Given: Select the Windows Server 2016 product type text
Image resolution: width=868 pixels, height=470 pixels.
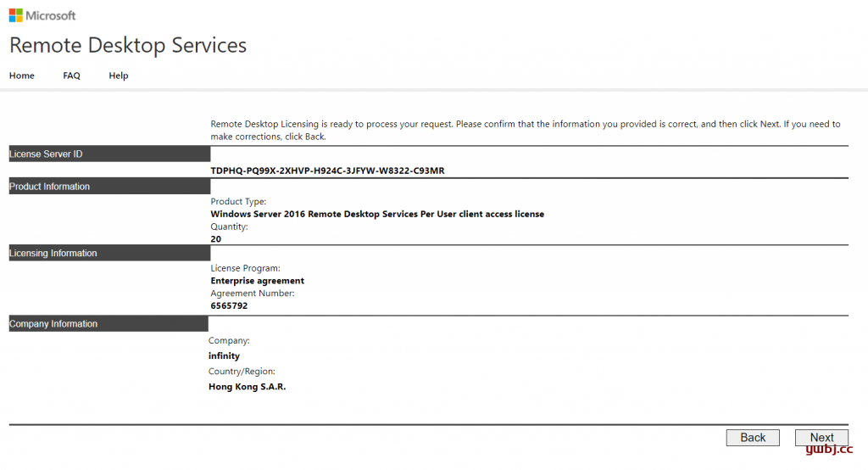Looking at the screenshot, I should click(x=377, y=214).
